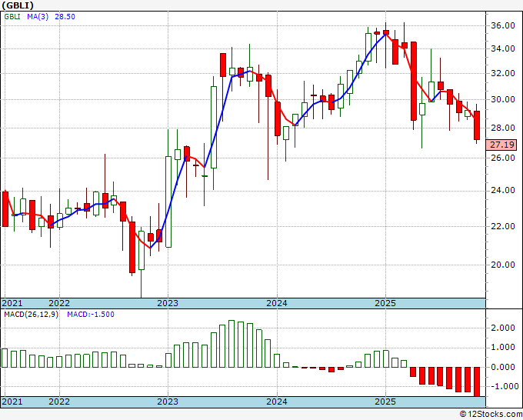The width and height of the screenshot is (523, 420).
Task: Click the 28.50 moving average value
Action: (x=65, y=17)
